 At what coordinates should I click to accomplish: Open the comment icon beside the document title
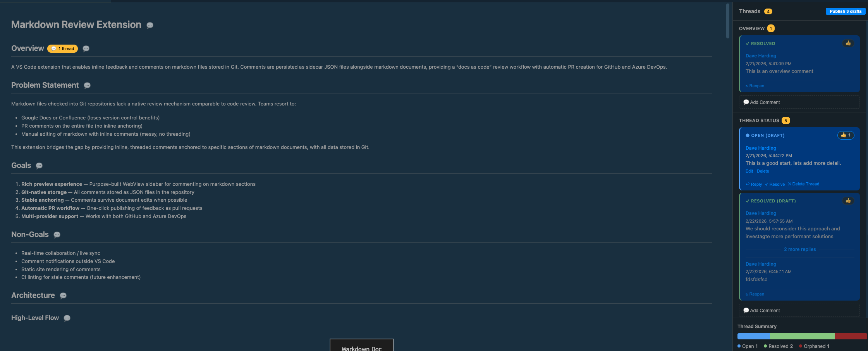150,26
